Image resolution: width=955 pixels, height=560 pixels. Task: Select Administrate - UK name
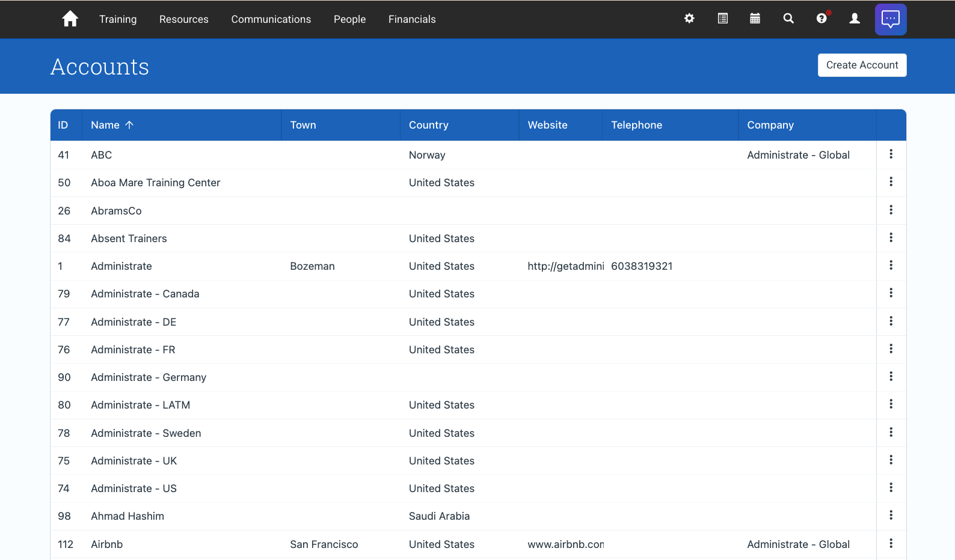point(134,461)
